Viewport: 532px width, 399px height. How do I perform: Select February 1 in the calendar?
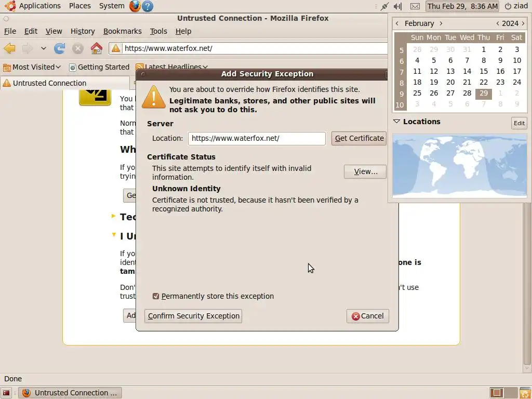coord(484,49)
